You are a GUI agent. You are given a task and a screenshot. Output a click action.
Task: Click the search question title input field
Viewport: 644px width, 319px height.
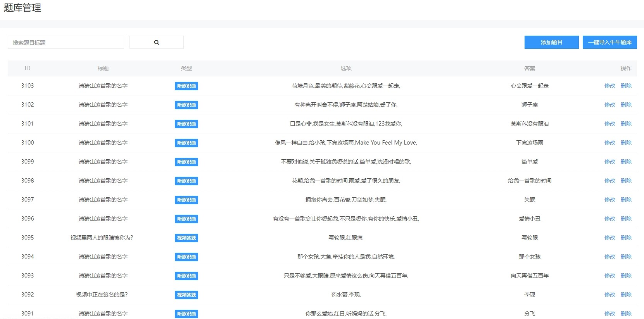click(x=66, y=42)
